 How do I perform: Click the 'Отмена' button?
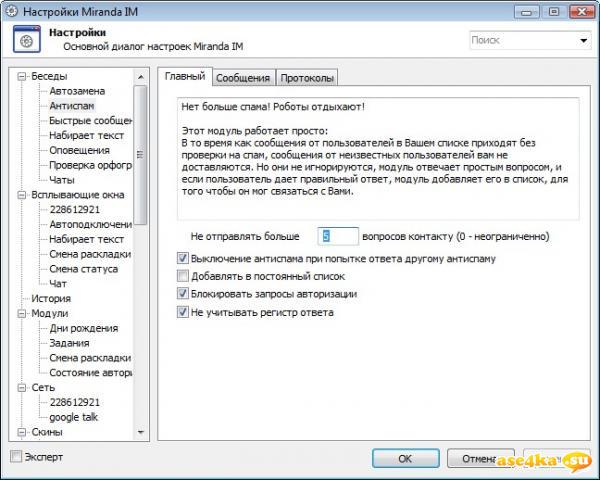point(481,458)
